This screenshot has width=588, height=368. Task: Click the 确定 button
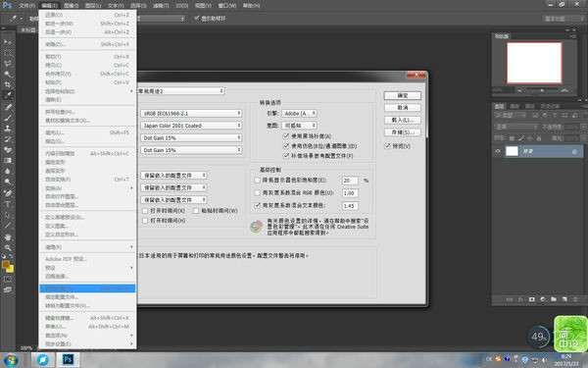pos(403,95)
